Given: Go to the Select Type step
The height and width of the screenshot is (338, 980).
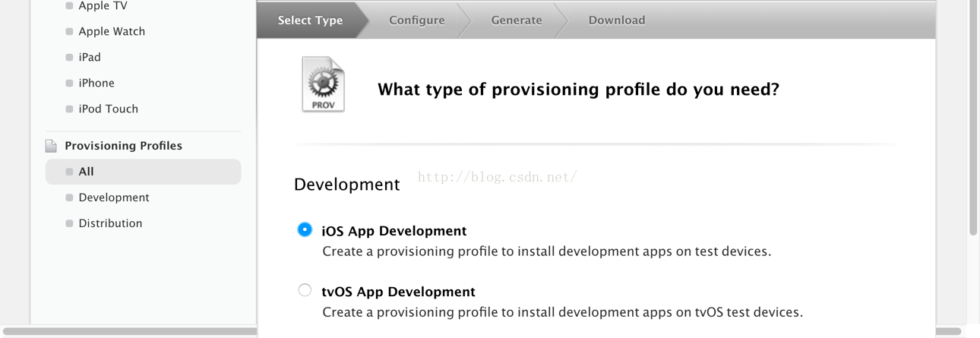Looking at the screenshot, I should [x=311, y=21].
